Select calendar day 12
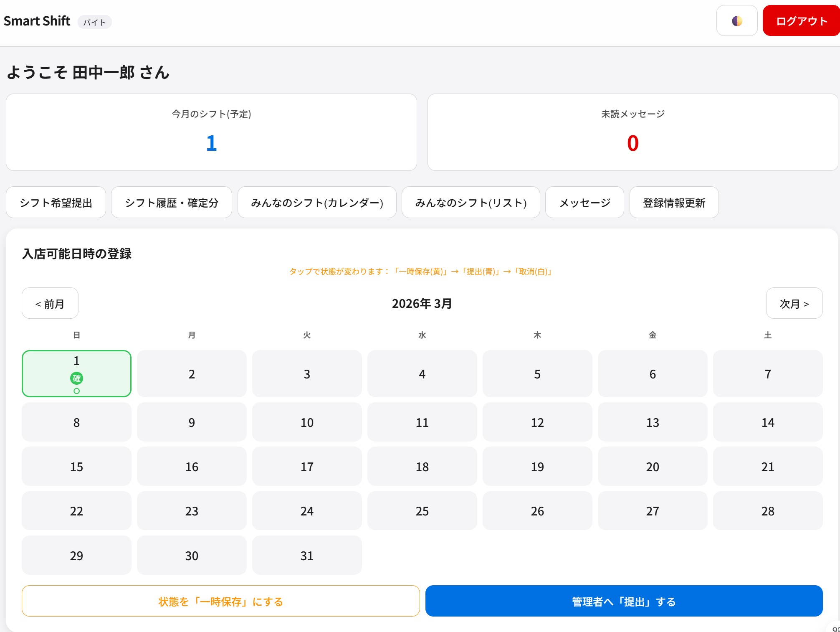This screenshot has height=632, width=840. 537,422
